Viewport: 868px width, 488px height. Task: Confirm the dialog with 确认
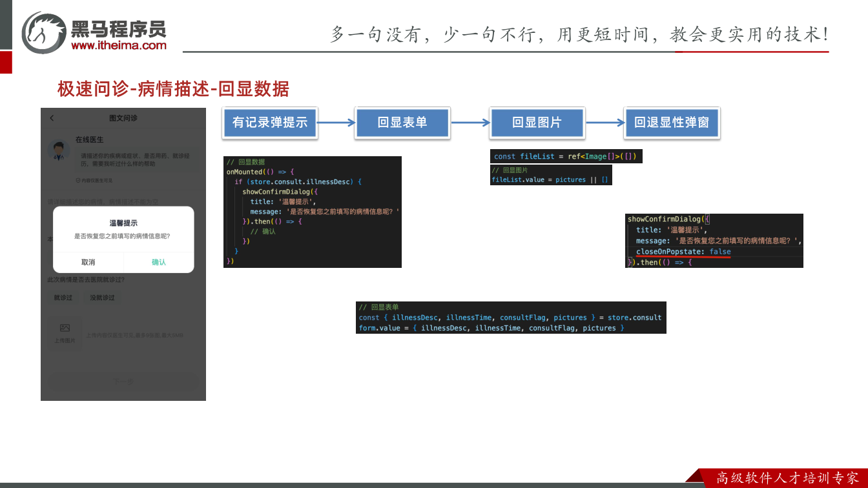click(x=159, y=262)
